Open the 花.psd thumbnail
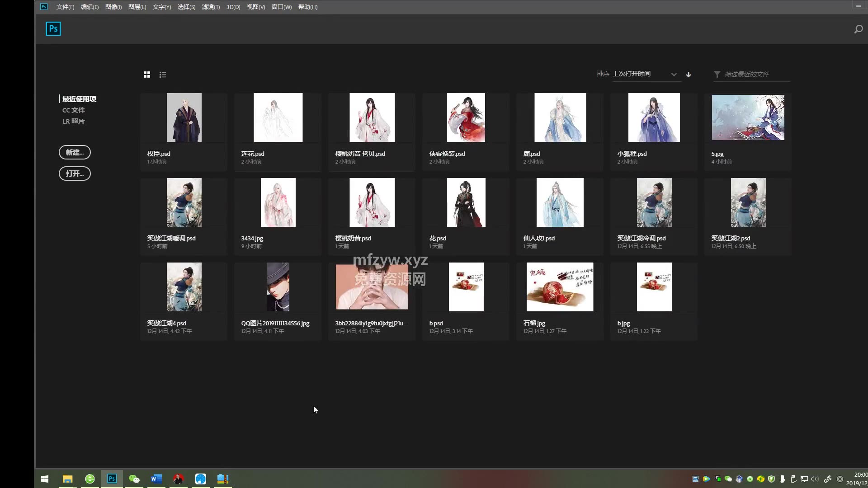 466,202
